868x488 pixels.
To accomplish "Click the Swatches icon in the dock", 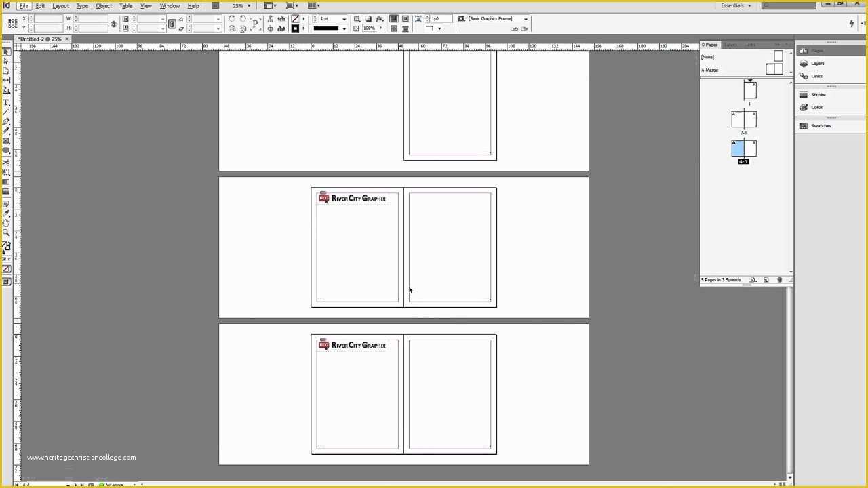I will point(804,126).
